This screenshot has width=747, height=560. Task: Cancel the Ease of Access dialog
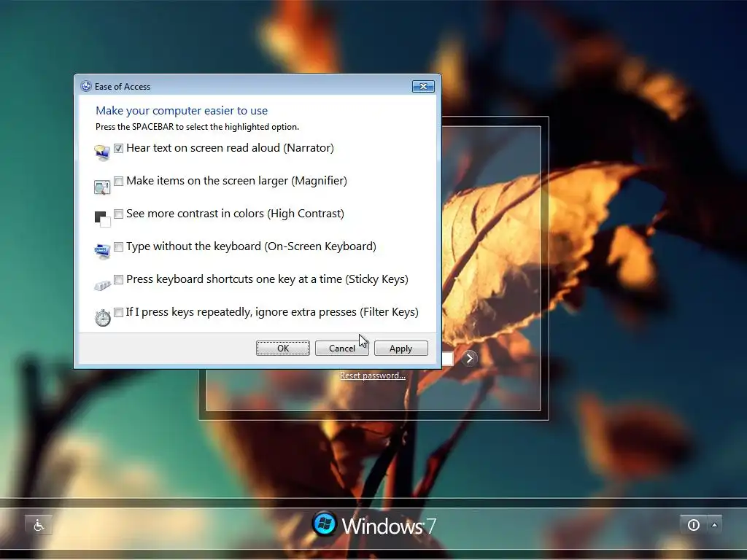tap(341, 348)
